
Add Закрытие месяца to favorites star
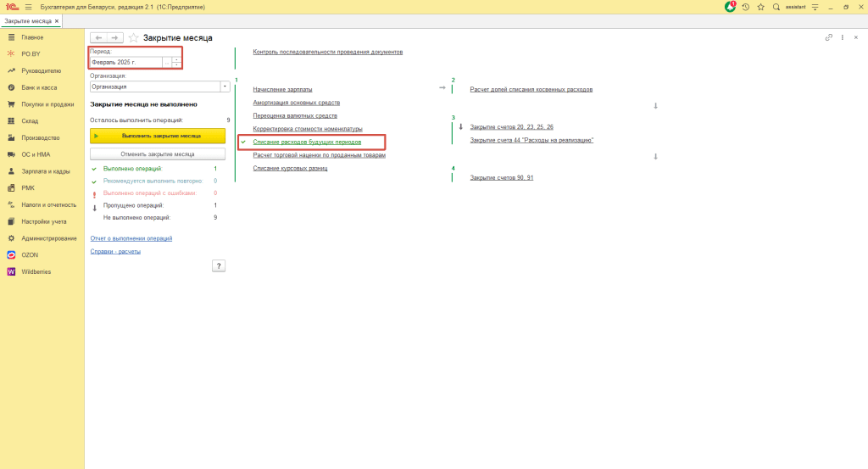pyautogui.click(x=133, y=37)
